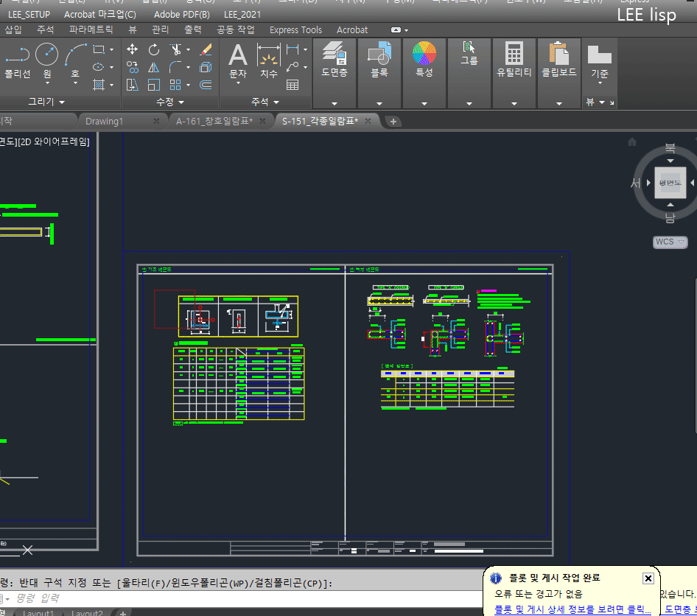
Task: Open the rectangle tool dropdown arrow
Action: [111, 49]
